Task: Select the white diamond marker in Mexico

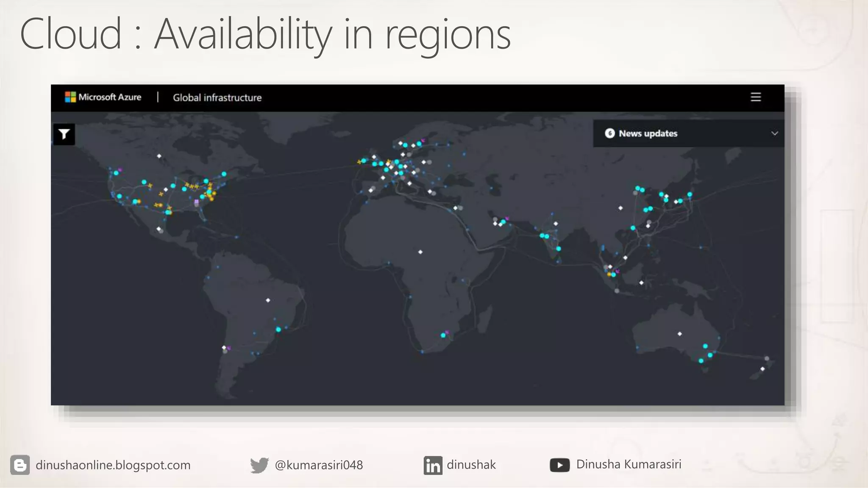Action: click(159, 229)
